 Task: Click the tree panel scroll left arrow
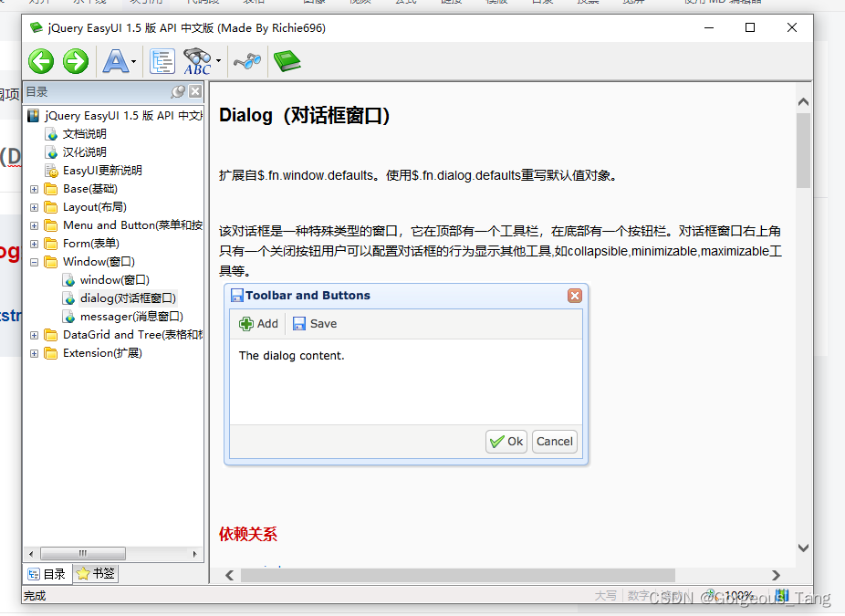(x=31, y=553)
